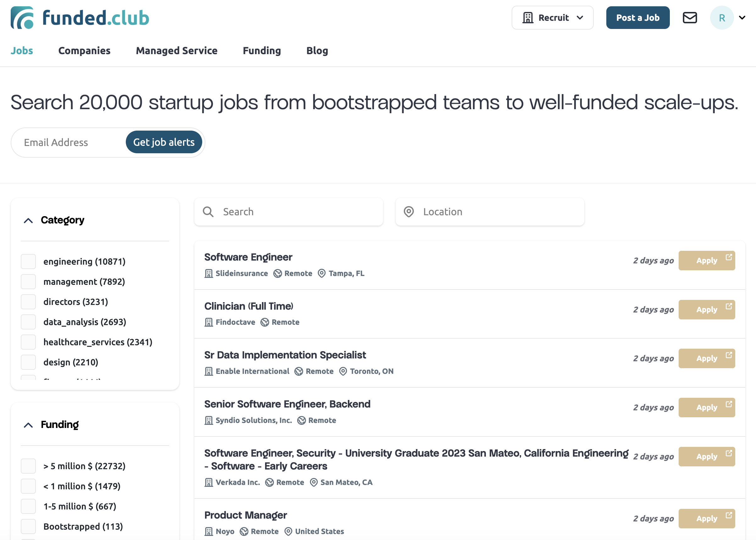Click the San Mateo, CA pin icon
The width and height of the screenshot is (756, 540).
pyautogui.click(x=314, y=482)
